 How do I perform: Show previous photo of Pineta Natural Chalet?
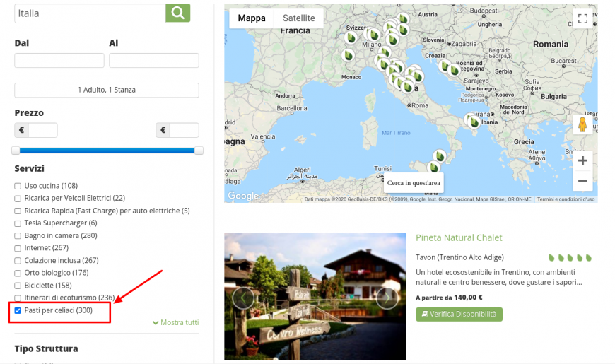pyautogui.click(x=243, y=298)
